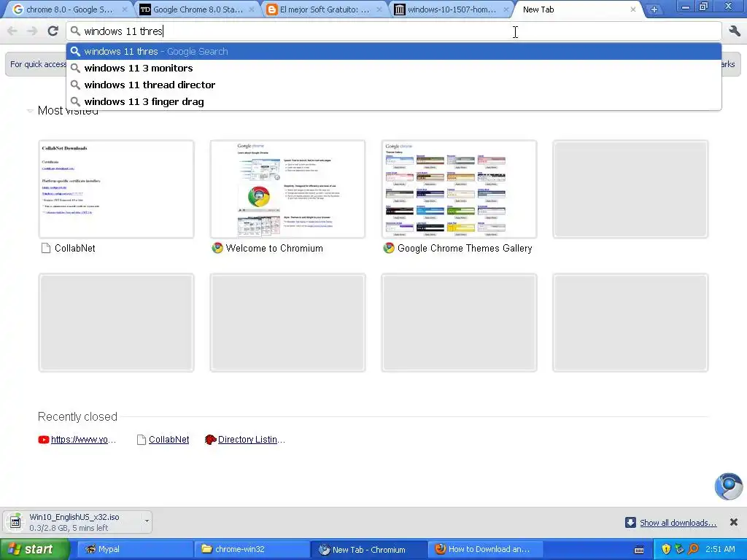Click the Back navigation arrow

12,31
